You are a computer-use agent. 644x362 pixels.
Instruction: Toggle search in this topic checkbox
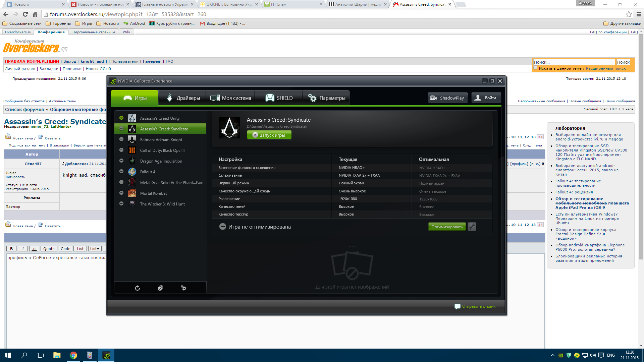(535, 68)
